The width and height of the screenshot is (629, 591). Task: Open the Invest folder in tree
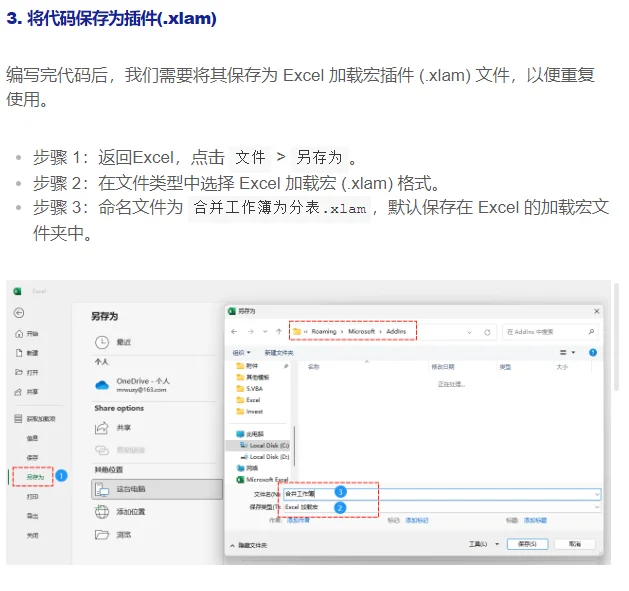[x=250, y=411]
